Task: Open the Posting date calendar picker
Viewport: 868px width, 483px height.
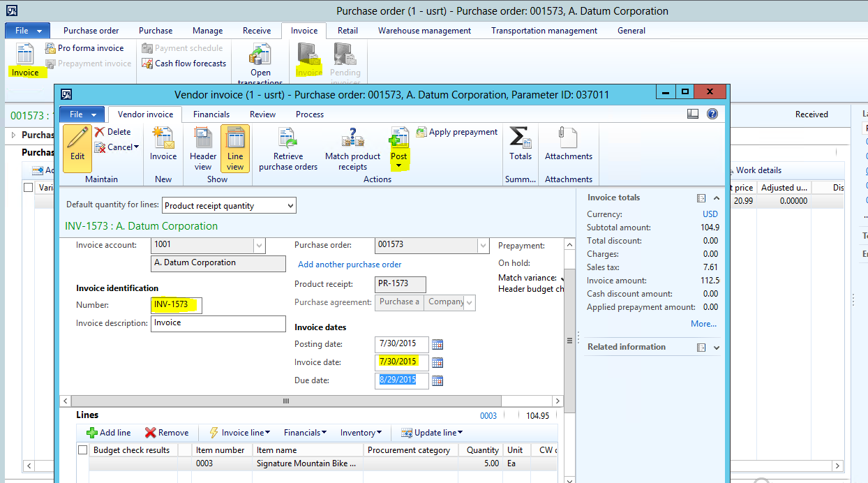Action: [437, 344]
